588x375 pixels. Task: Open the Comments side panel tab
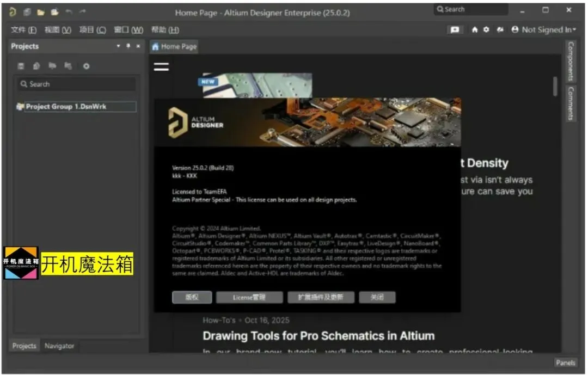[x=571, y=103]
